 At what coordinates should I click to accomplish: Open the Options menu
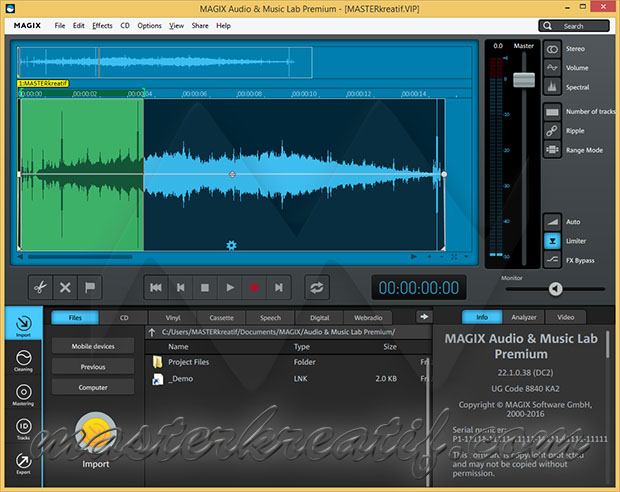point(149,26)
